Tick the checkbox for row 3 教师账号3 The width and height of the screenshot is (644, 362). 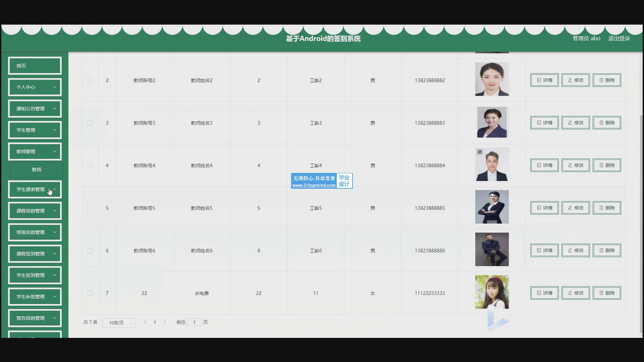coord(90,123)
